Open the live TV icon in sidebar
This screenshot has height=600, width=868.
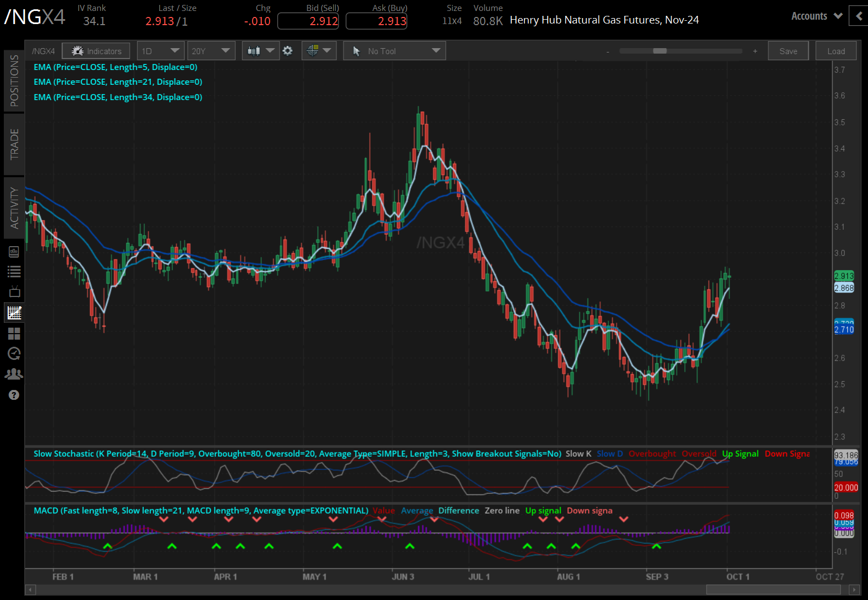tap(14, 292)
